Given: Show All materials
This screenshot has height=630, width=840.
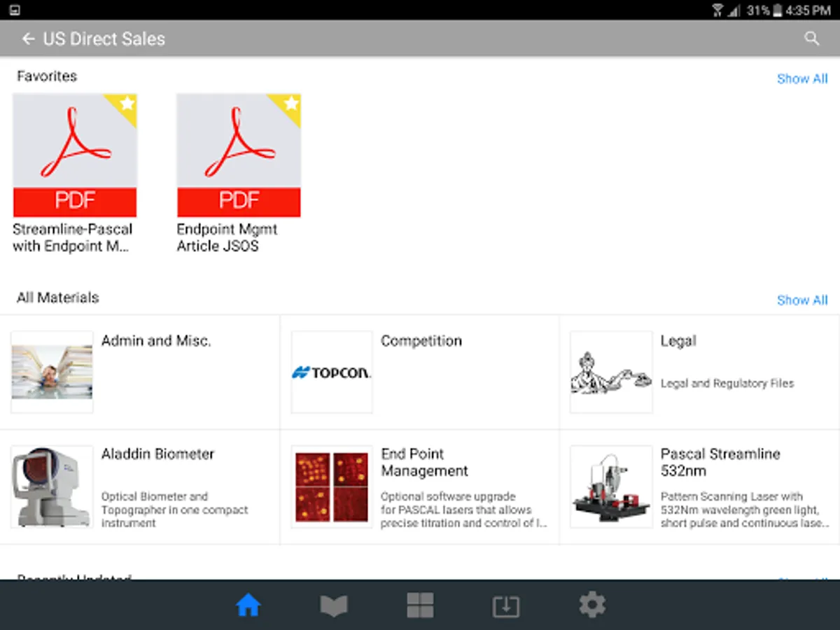Looking at the screenshot, I should [802, 300].
